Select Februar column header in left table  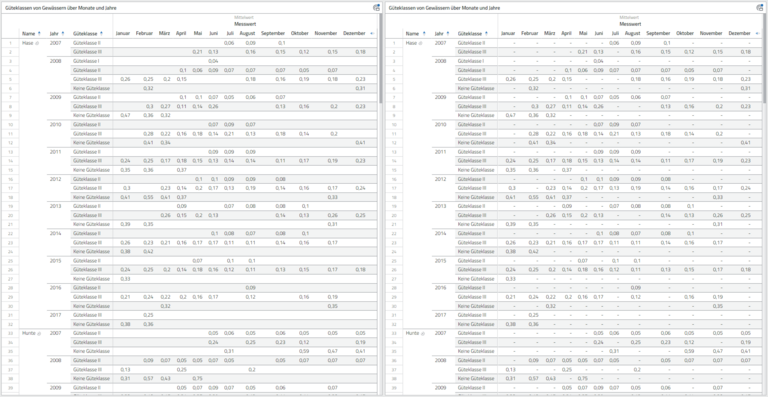[144, 34]
